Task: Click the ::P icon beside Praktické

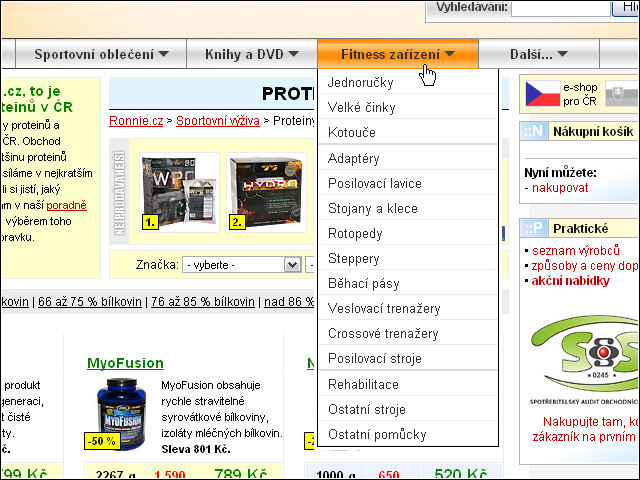Action: pyautogui.click(x=533, y=228)
